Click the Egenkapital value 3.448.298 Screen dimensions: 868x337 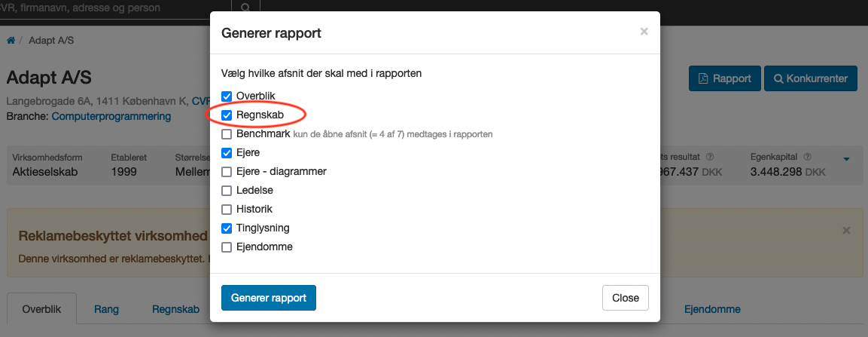coord(777,172)
